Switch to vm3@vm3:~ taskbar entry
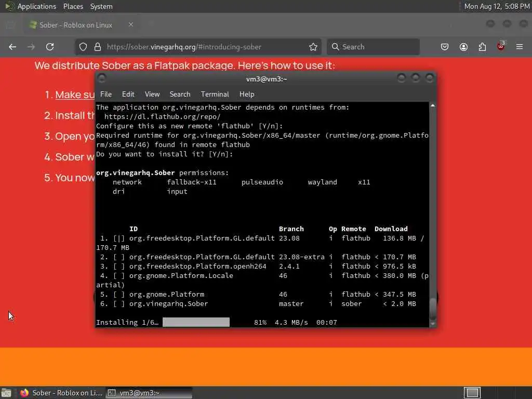This screenshot has height=399, width=532. pos(149,393)
